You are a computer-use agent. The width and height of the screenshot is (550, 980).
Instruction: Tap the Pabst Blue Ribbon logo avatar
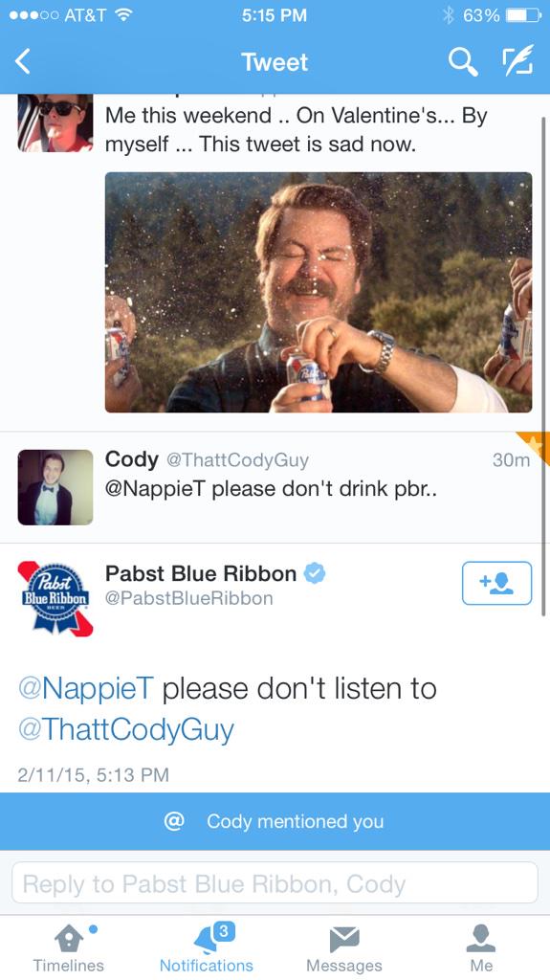click(x=55, y=599)
